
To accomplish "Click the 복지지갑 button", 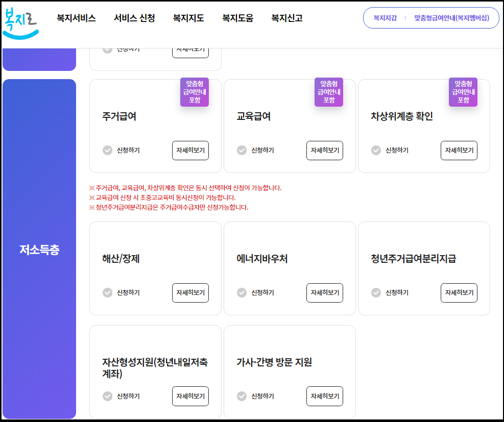I will [x=384, y=18].
